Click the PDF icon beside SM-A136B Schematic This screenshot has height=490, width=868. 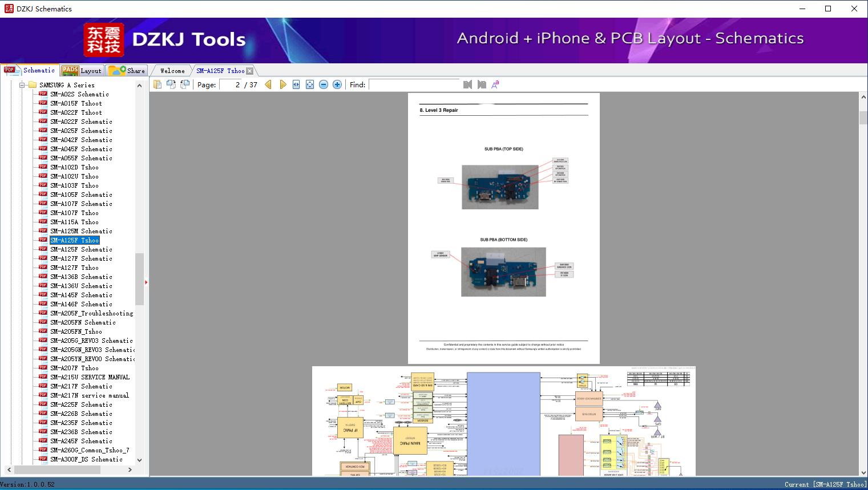point(43,276)
